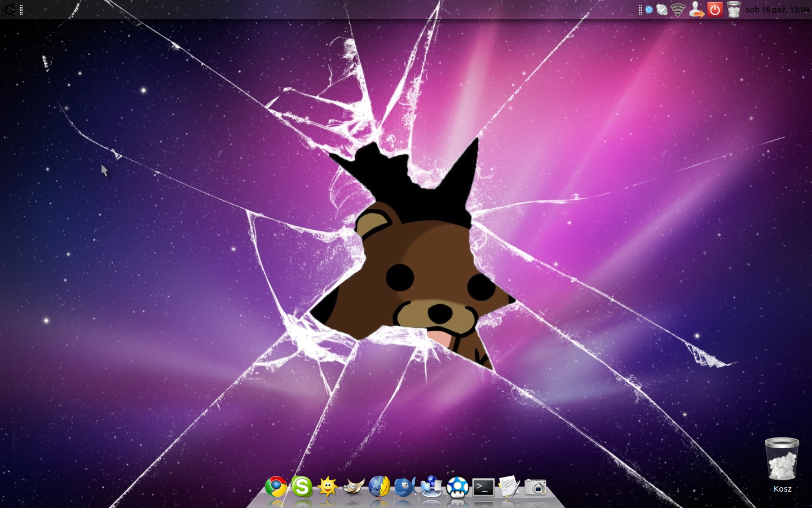Launch GIMP from the dock
Screen dimensions: 812x508
[x=354, y=487]
